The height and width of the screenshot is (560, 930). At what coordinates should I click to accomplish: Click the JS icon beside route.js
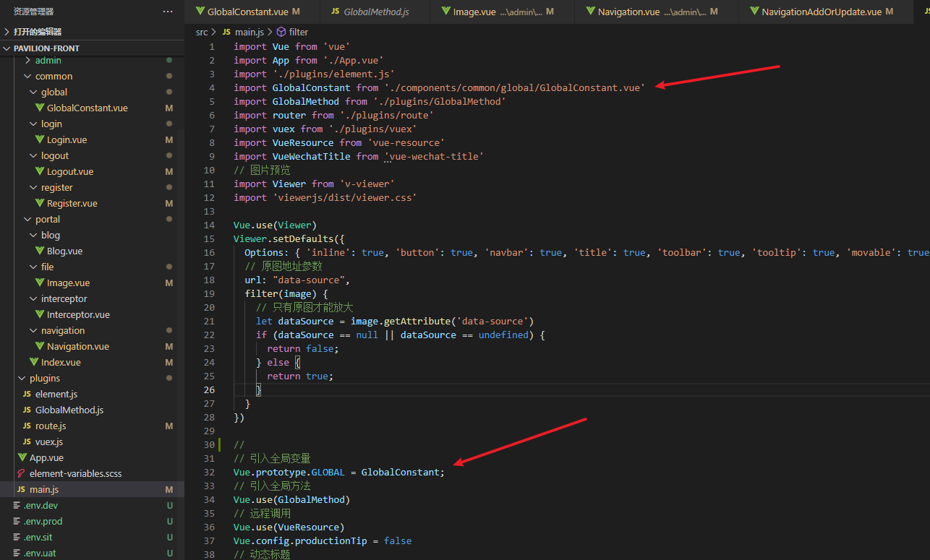pos(27,426)
